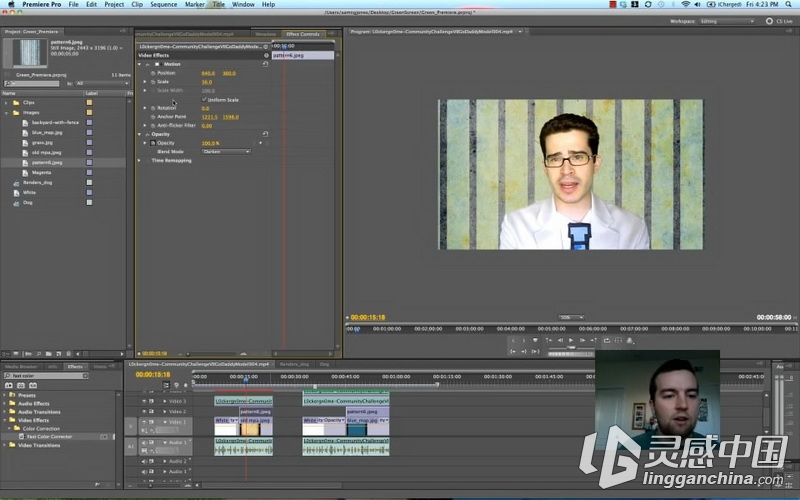This screenshot has height=500, width=800.
Task: Click the volume icon in macOS menu bar
Action: [697, 4]
